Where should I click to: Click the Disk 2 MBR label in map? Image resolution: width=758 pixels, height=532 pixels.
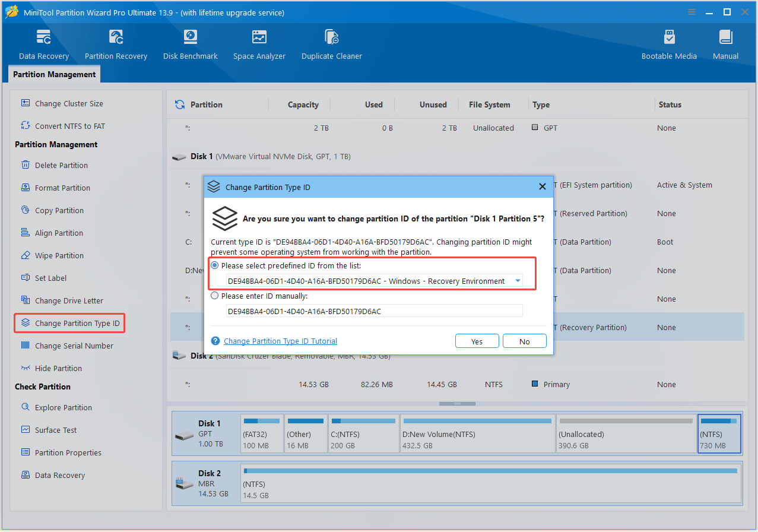click(206, 483)
